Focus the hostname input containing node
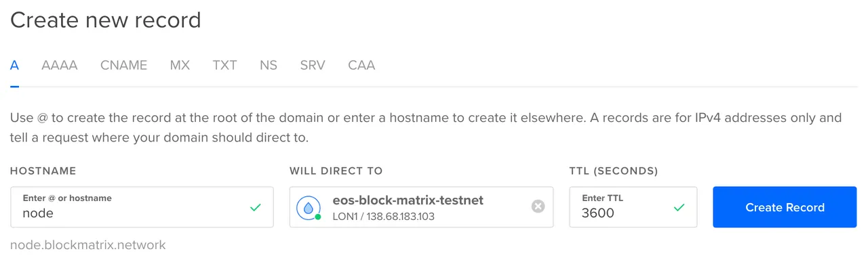The image size is (868, 262). point(142,207)
